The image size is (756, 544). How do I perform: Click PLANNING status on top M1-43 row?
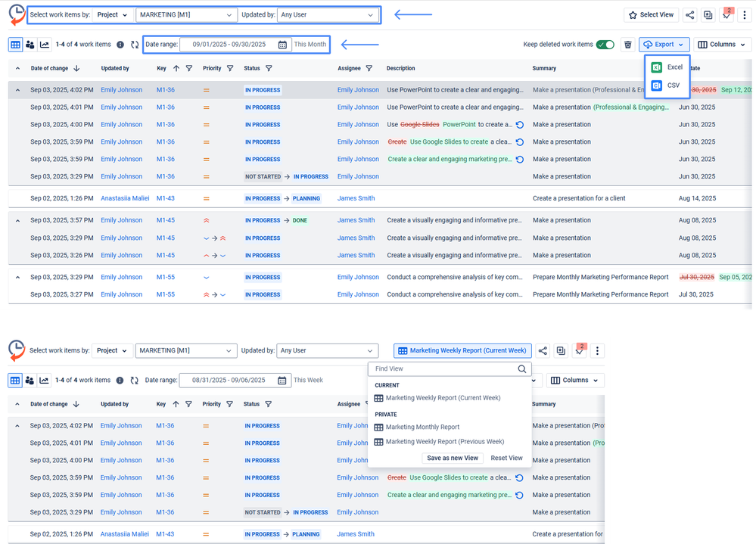tap(306, 198)
